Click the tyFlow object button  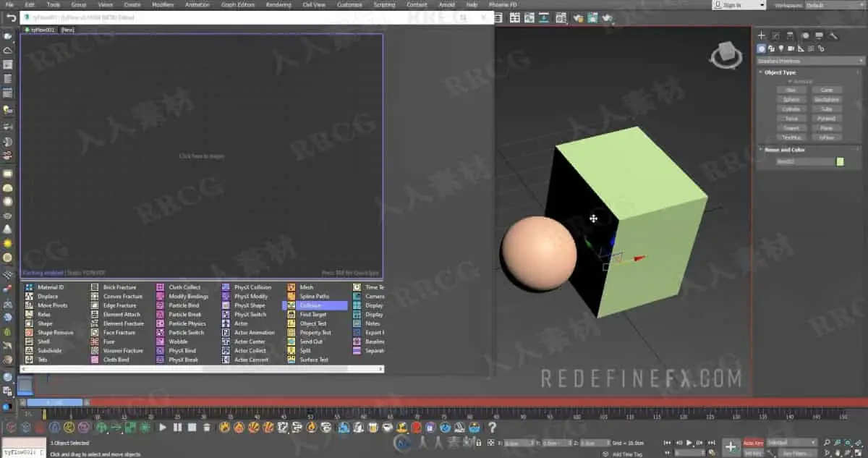826,137
